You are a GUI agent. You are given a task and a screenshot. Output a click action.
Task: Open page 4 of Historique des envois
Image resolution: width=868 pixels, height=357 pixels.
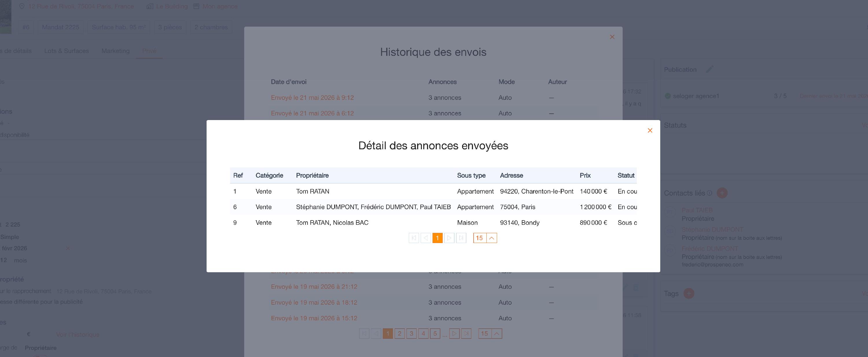coord(423,334)
